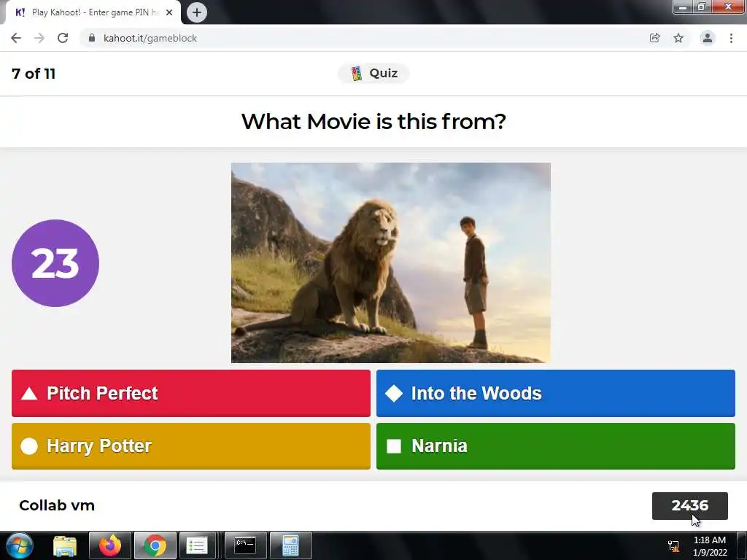Click the triangle shape on Pitch Perfect
The width and height of the screenshot is (747, 560).
click(29, 393)
